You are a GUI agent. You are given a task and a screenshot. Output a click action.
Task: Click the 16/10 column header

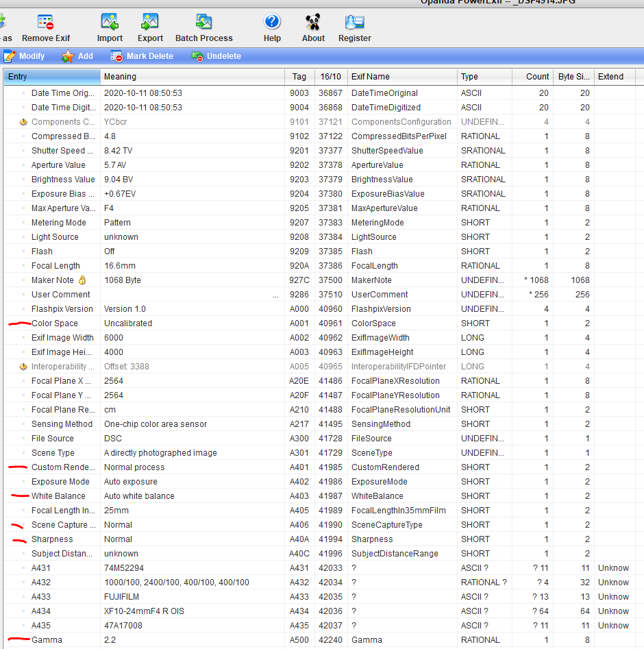331,77
